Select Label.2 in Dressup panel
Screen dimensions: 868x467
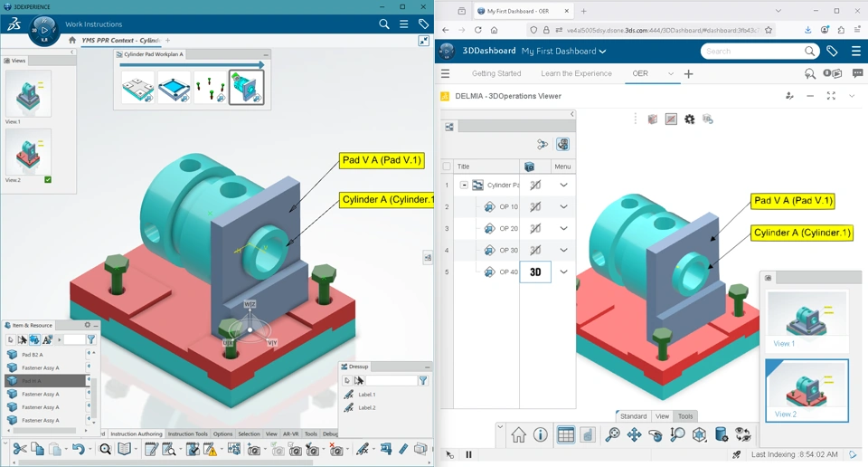(366, 408)
